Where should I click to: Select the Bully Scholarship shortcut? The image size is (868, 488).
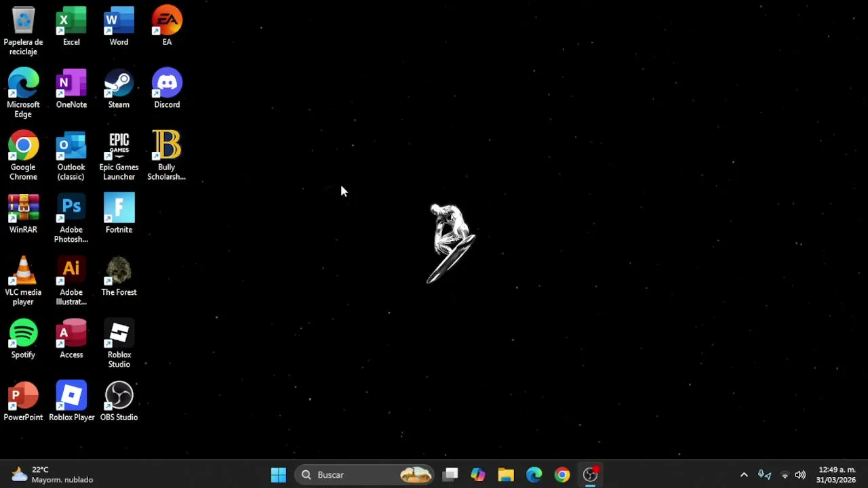[167, 156]
